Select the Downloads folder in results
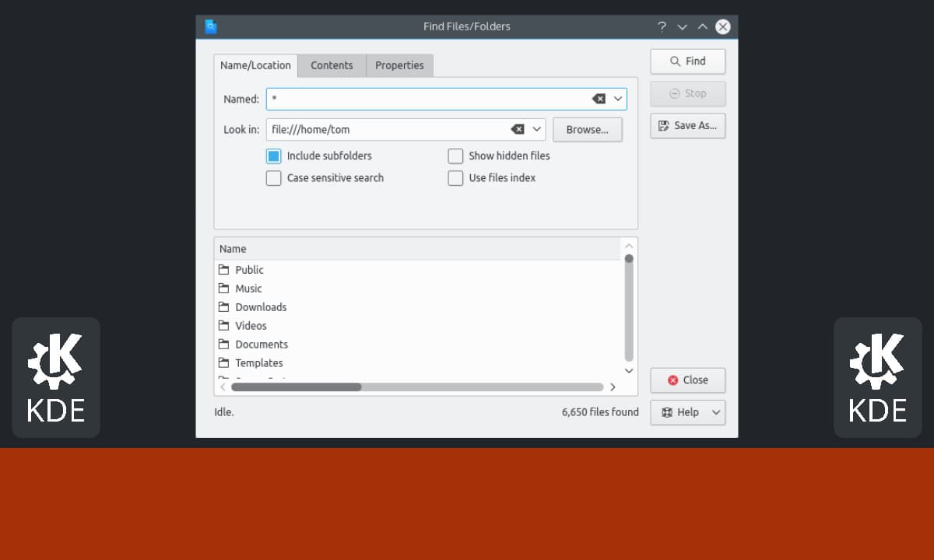934x560 pixels. pyautogui.click(x=261, y=307)
